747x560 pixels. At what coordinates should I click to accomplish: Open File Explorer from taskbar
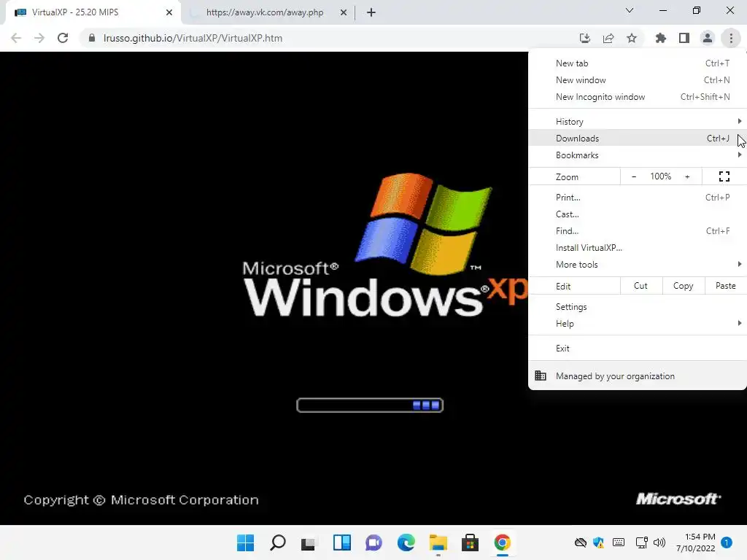pyautogui.click(x=438, y=542)
